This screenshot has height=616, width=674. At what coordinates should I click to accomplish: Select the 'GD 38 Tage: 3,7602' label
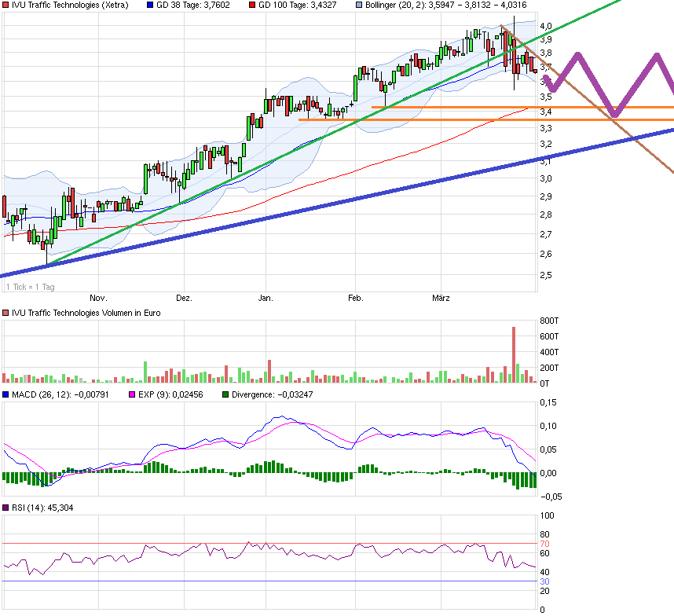pyautogui.click(x=193, y=5)
